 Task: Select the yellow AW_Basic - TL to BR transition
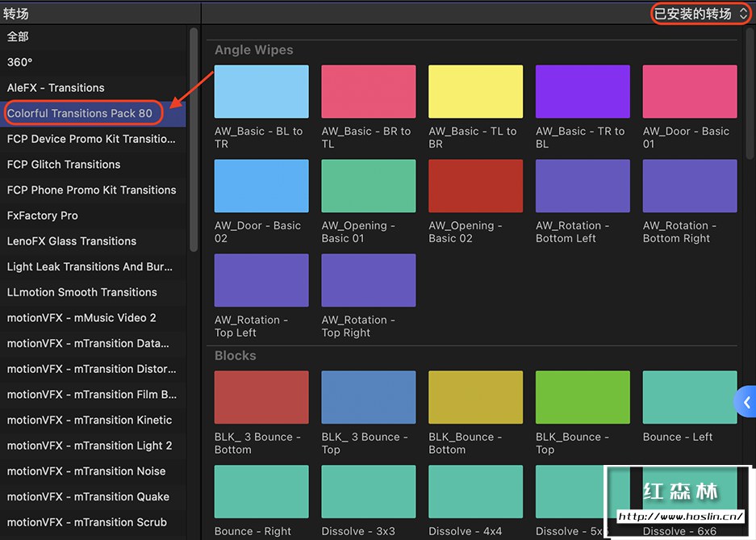(x=475, y=92)
